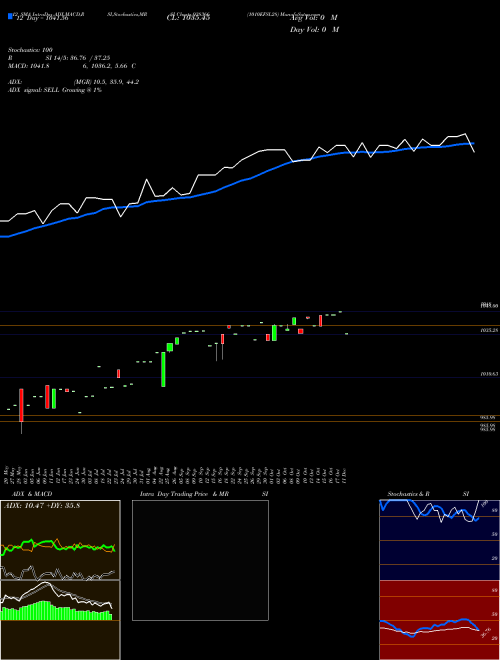Click the red RSI chart panel
The width and height of the screenshot is (500, 660).
(x=439, y=620)
